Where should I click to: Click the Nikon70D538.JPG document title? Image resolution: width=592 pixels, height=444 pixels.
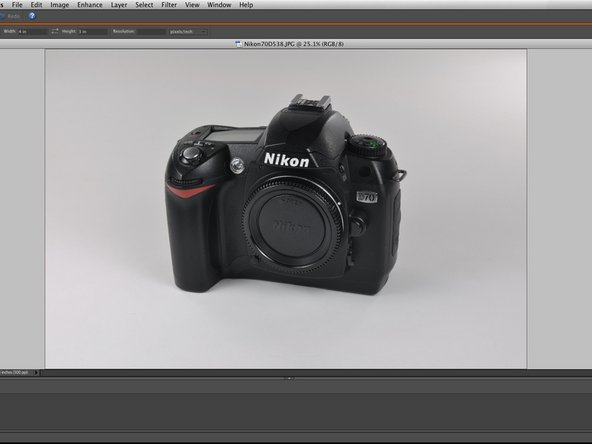pos(294,44)
